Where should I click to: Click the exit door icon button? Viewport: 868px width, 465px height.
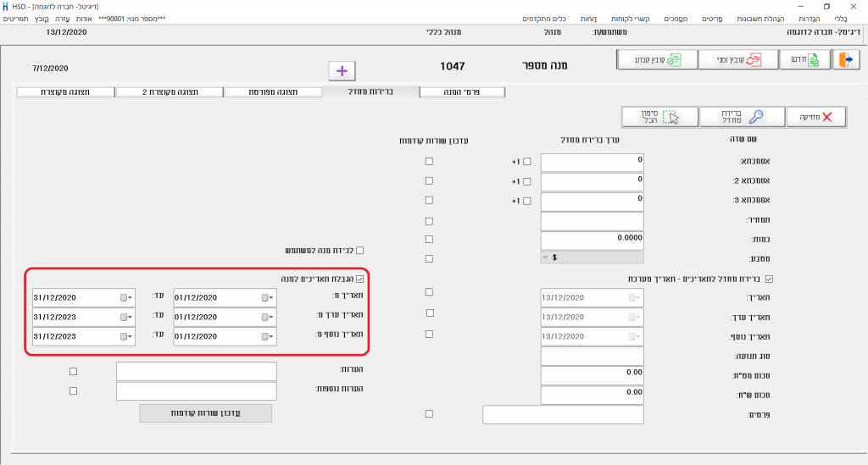coord(847,60)
